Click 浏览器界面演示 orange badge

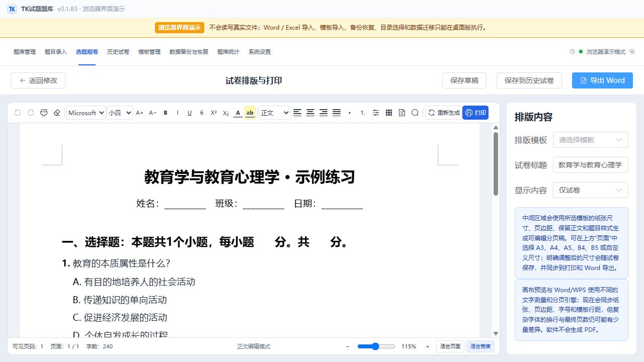click(179, 28)
